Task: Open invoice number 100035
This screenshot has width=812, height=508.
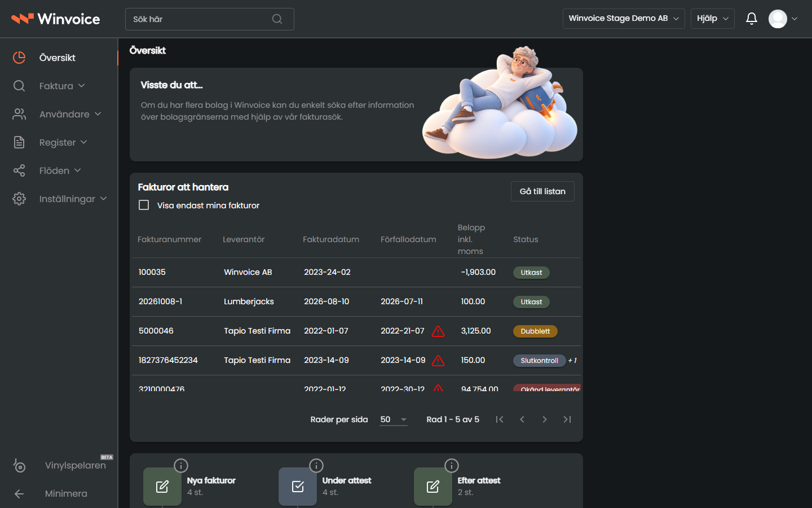Action: click(x=152, y=272)
